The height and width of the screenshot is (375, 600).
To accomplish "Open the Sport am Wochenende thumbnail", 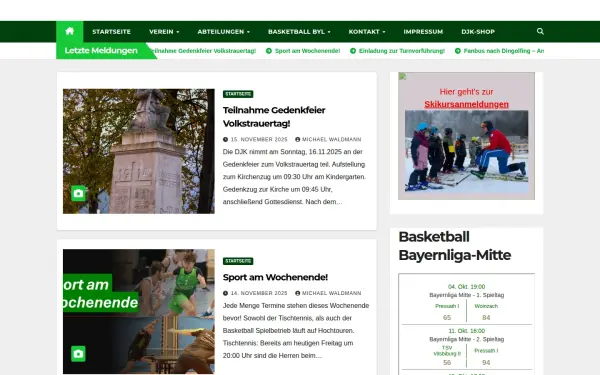I will click(x=139, y=311).
